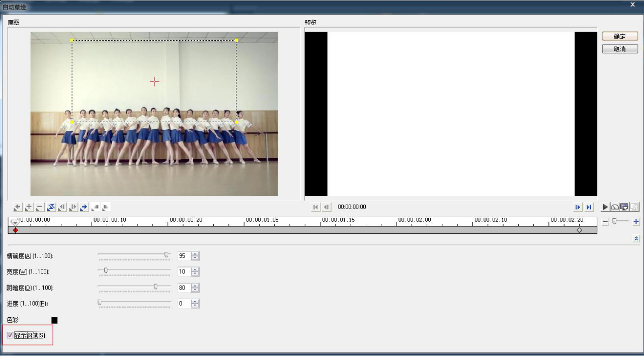
Task: Jump to the next frame in preview
Action: point(578,207)
